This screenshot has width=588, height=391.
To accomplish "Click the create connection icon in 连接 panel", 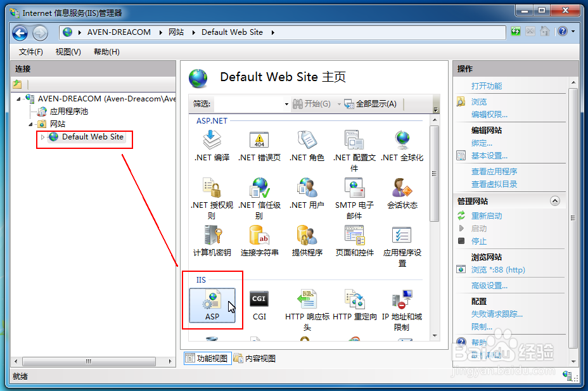I will 17,84.
